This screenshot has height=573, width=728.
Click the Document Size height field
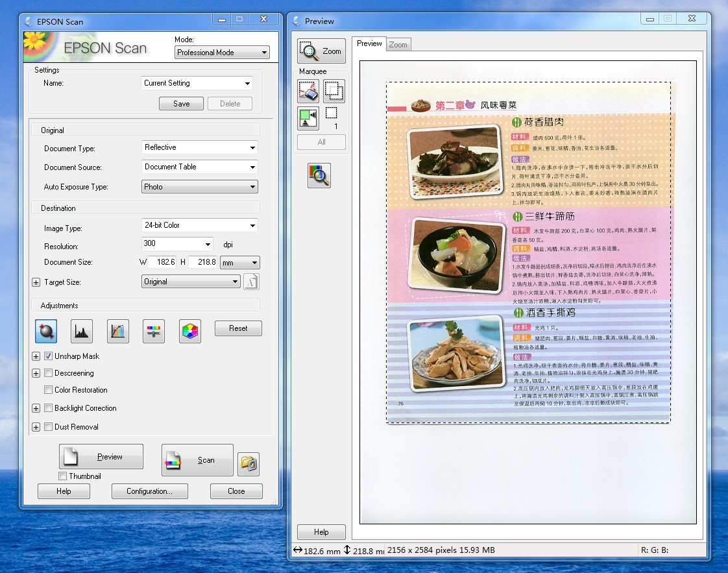(x=202, y=262)
